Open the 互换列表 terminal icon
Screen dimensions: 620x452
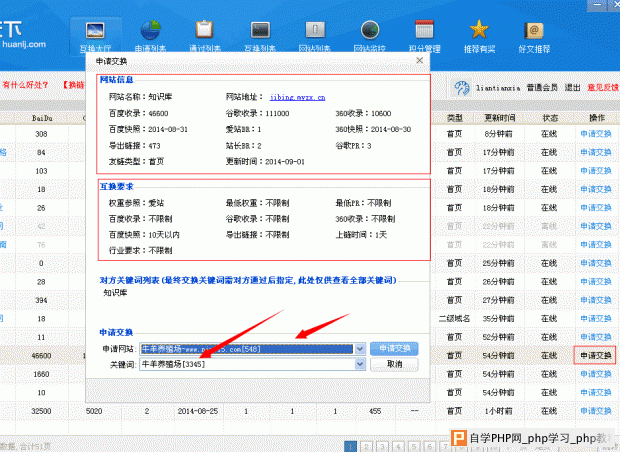click(260, 30)
